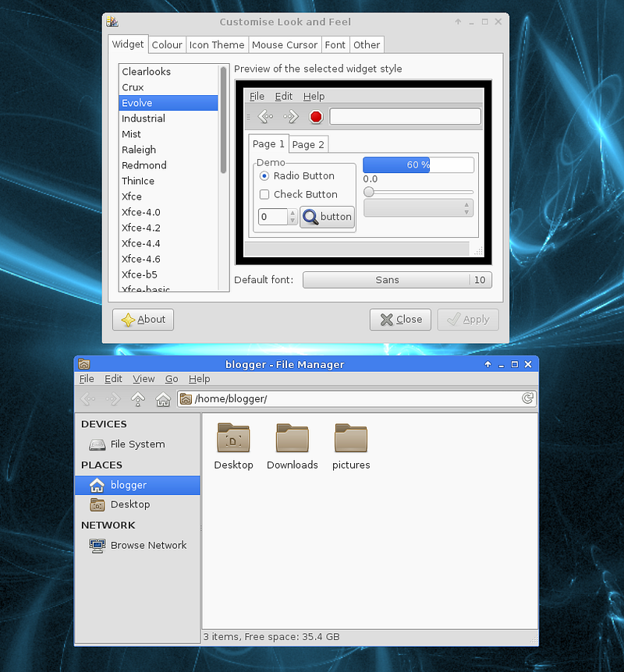The height and width of the screenshot is (672, 624).
Task: Open Go menu in File Manager
Action: coord(172,379)
